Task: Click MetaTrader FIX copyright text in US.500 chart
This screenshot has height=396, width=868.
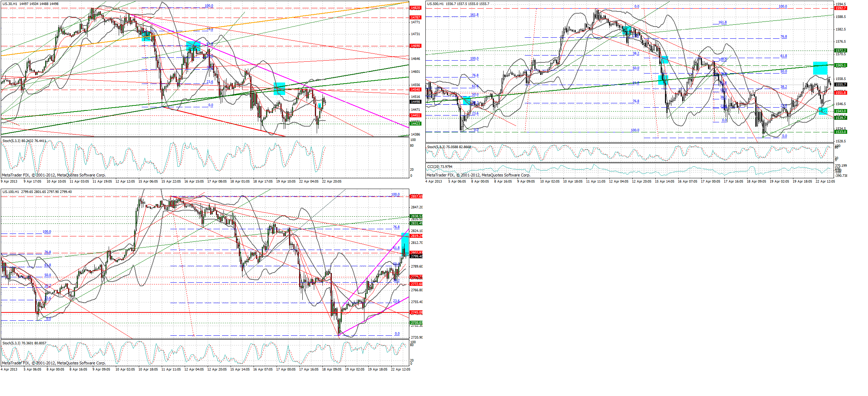Action: [478, 175]
